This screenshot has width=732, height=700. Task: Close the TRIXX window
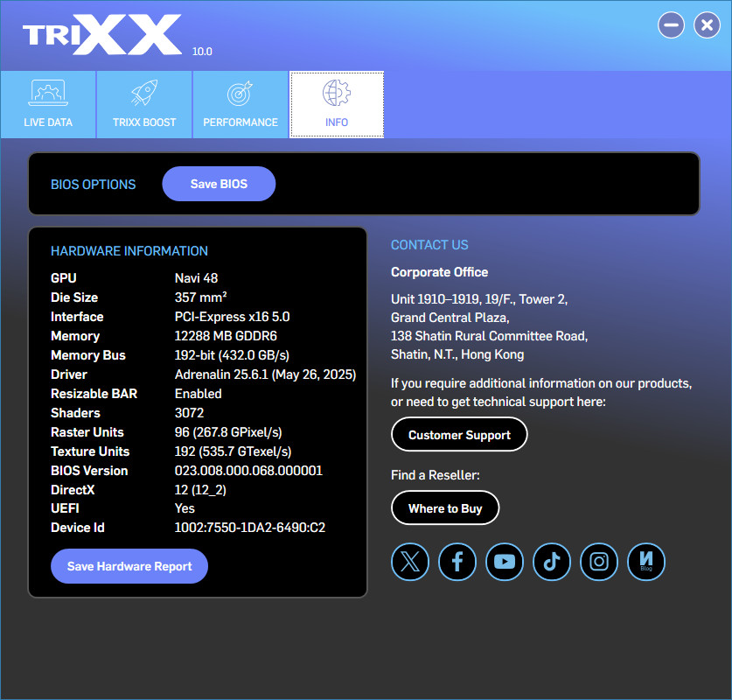click(707, 25)
